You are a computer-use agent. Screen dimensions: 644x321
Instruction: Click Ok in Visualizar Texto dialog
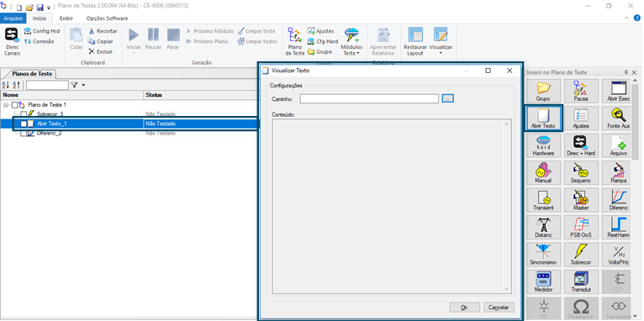[464, 307]
